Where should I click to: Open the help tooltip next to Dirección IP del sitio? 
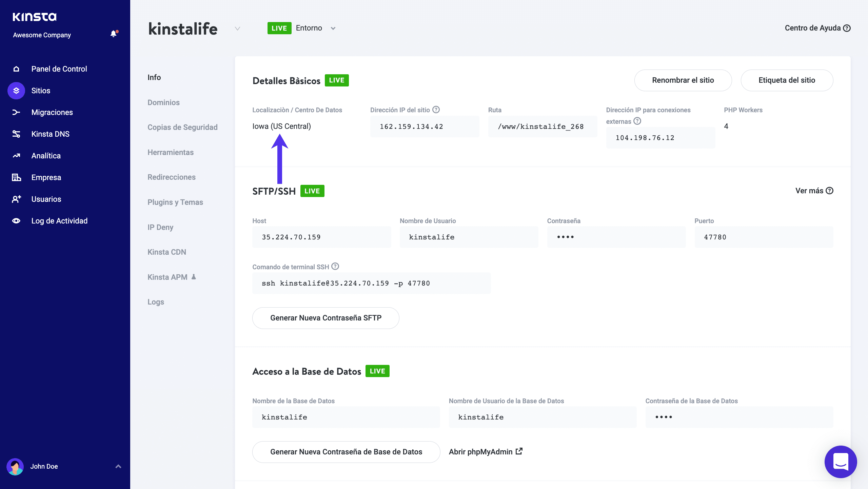tap(436, 109)
